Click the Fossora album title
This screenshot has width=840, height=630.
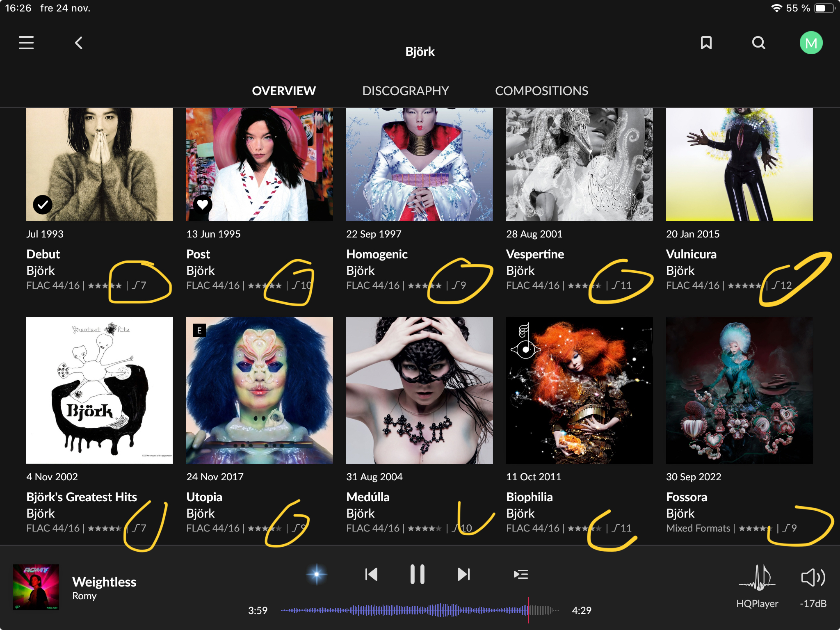pos(687,497)
